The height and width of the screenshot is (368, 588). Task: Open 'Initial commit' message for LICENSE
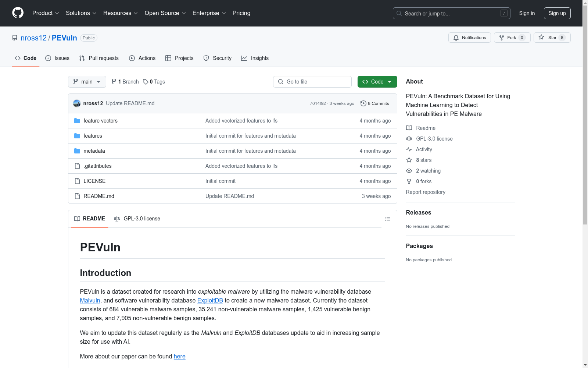220,181
